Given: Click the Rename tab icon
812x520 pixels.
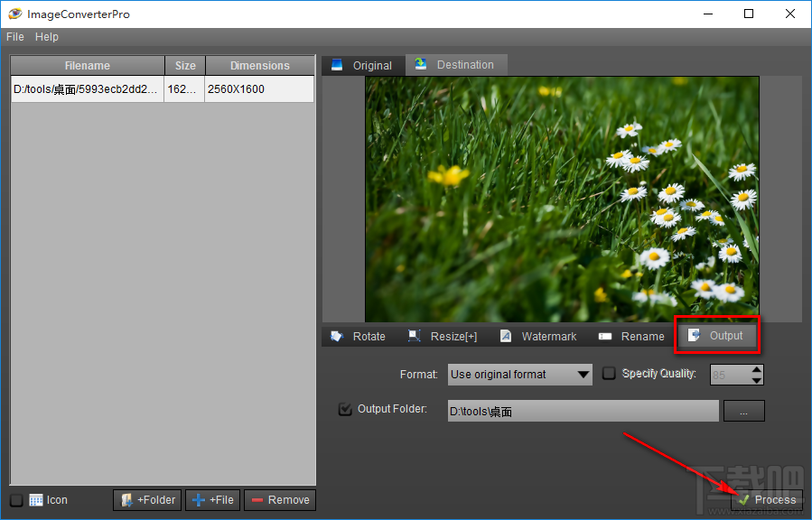Looking at the screenshot, I should 605,337.
